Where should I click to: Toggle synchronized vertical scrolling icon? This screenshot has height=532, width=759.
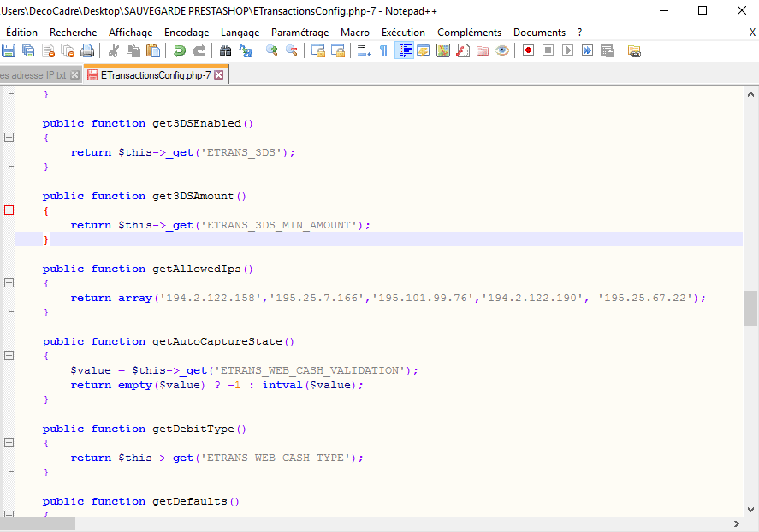pos(318,50)
